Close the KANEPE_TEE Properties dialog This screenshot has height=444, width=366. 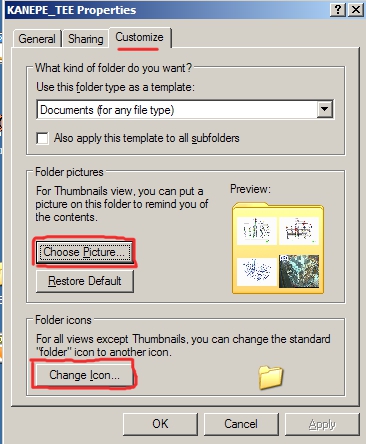coord(356,10)
